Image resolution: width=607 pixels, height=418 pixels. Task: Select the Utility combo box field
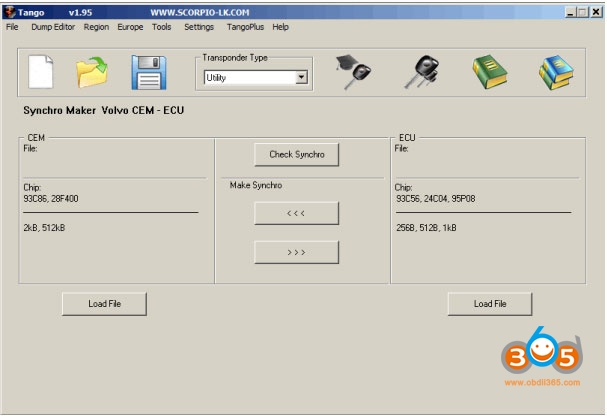(256, 77)
